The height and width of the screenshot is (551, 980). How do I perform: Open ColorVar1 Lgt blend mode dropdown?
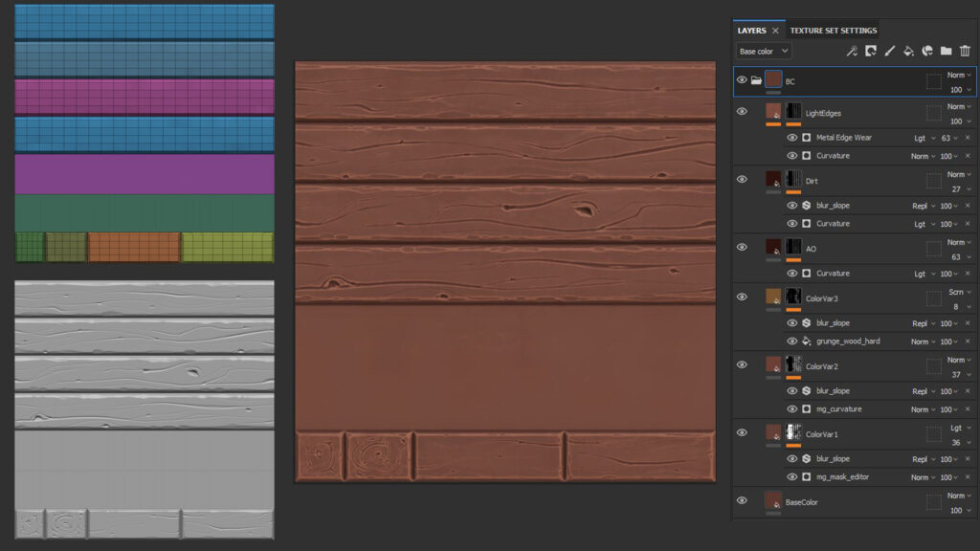pyautogui.click(x=960, y=428)
